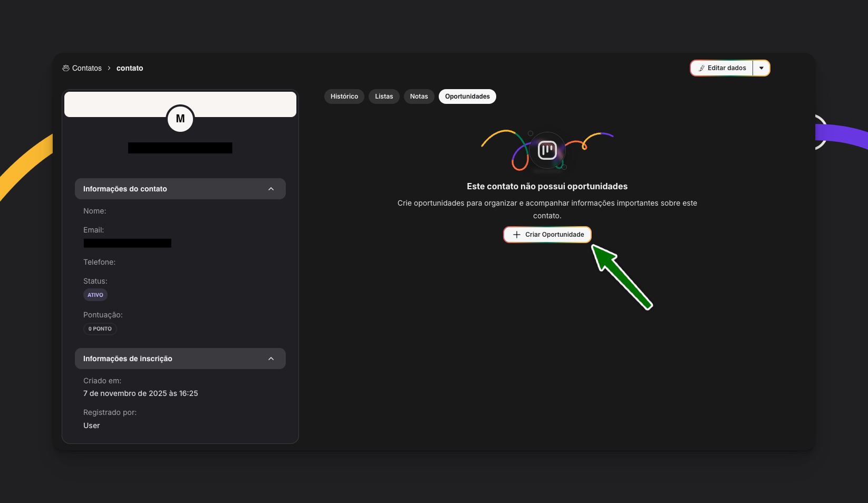The height and width of the screenshot is (503, 868).
Task: Collapse section using Informações do contato chevron
Action: tap(271, 189)
